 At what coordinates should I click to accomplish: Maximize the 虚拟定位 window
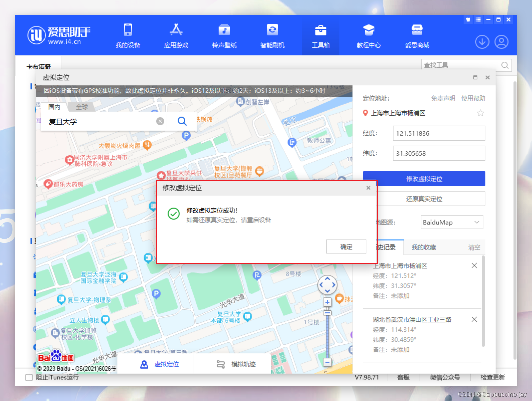pos(475,77)
